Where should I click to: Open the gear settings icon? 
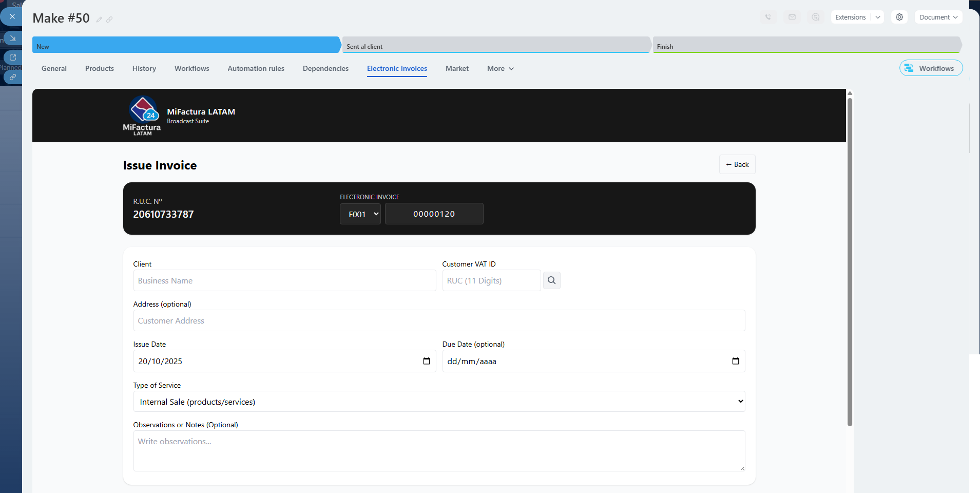coord(899,17)
